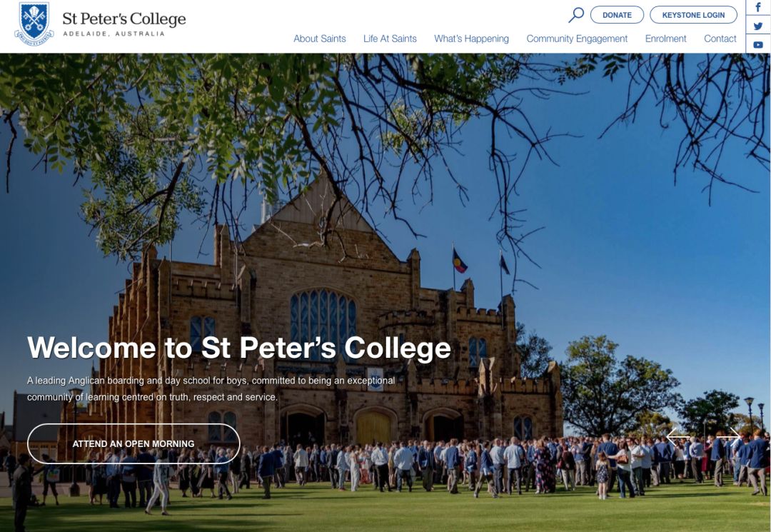The height and width of the screenshot is (532, 771).
Task: Open the Contact page
Action: pos(720,39)
